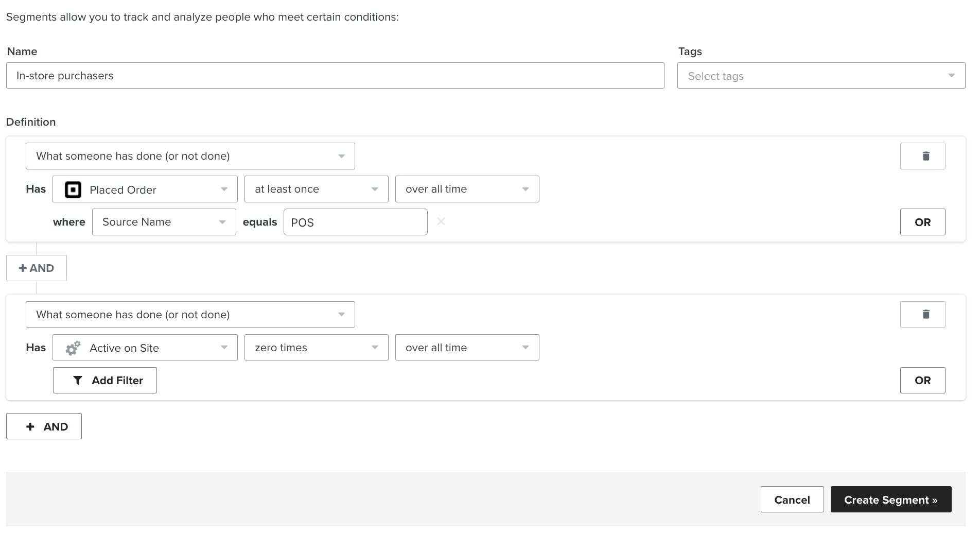The image size is (980, 550).
Task: Open the Select tags dropdown
Action: click(x=821, y=76)
